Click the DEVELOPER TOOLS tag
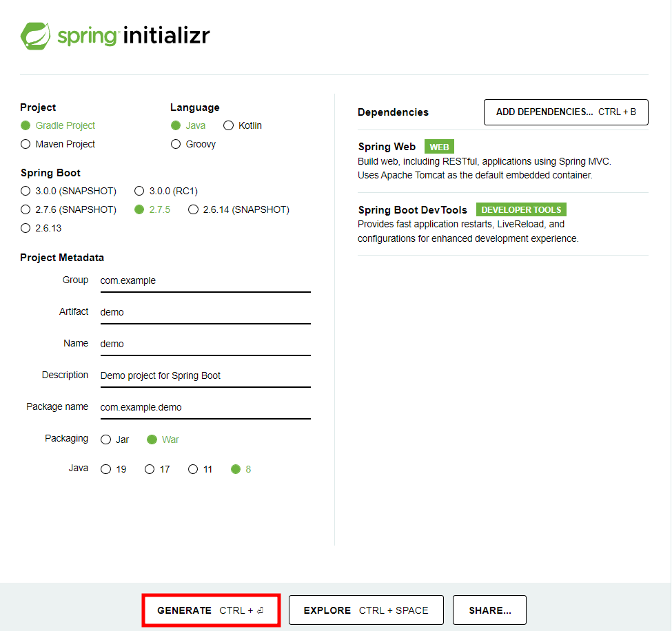 click(x=521, y=210)
